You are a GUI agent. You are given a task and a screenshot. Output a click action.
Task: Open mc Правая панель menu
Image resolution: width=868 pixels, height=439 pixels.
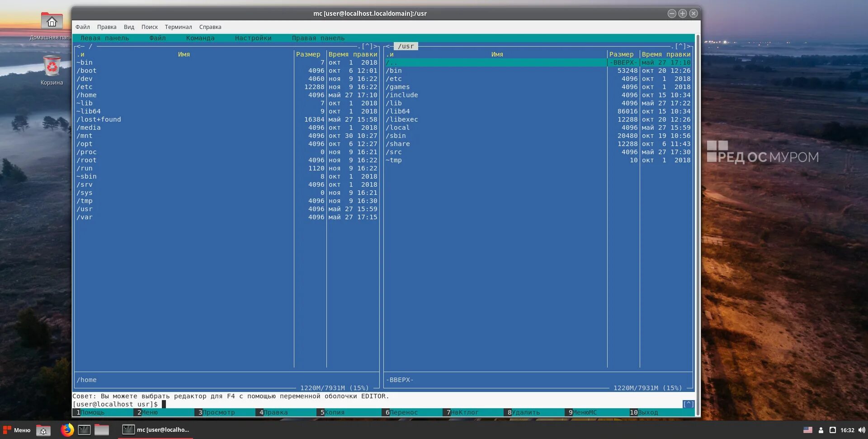coord(318,38)
